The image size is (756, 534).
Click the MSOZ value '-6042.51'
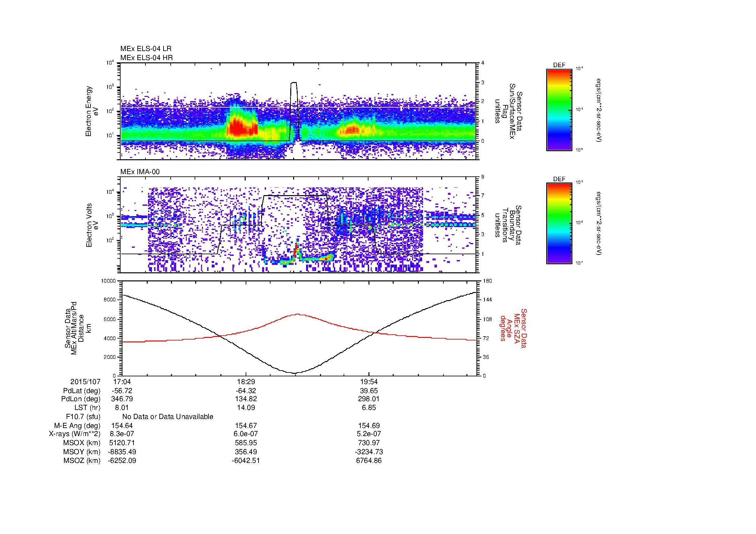(x=246, y=461)
